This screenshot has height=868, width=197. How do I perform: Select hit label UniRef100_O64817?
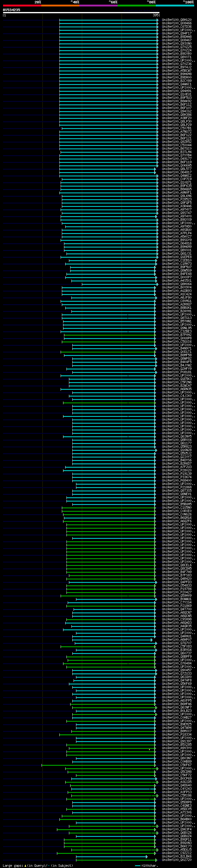(x=176, y=172)
